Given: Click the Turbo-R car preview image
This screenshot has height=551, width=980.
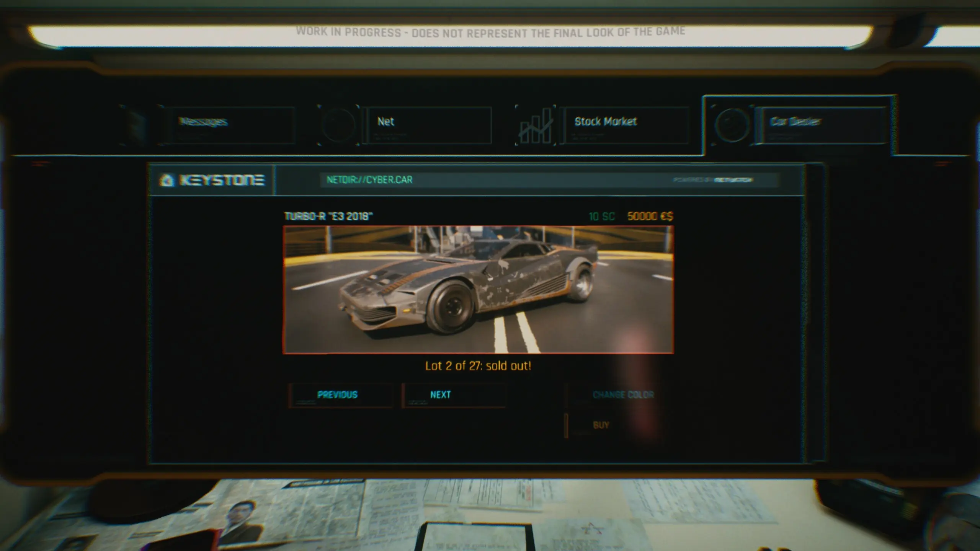Looking at the screenshot, I should 478,290.
